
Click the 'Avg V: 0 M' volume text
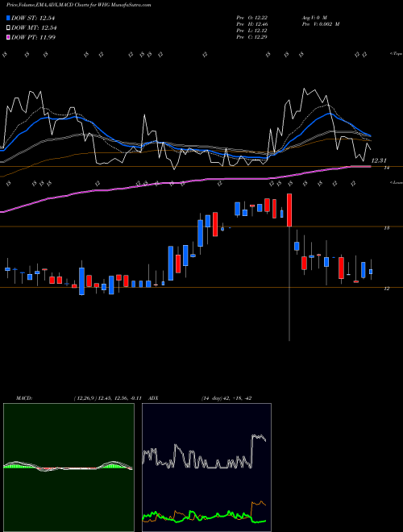[314, 18]
